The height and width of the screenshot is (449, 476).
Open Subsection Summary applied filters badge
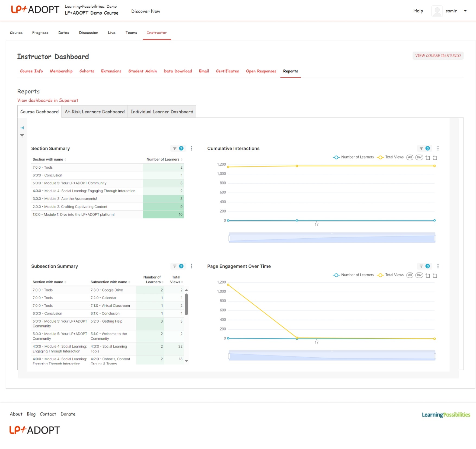178,266
